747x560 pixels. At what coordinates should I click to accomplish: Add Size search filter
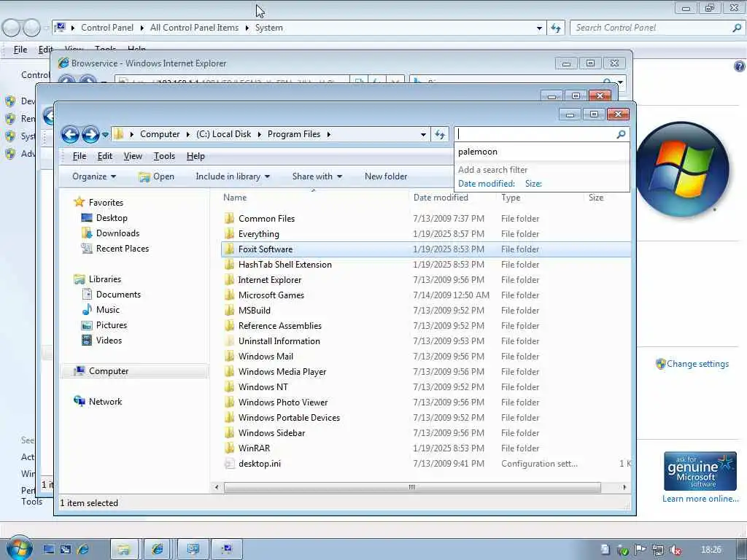pos(533,184)
